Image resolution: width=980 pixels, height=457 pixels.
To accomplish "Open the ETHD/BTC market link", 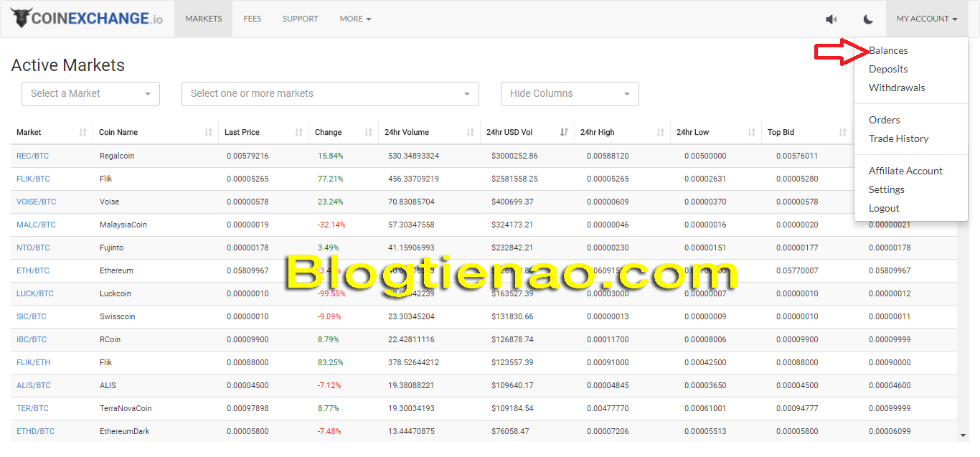I will coord(35,431).
